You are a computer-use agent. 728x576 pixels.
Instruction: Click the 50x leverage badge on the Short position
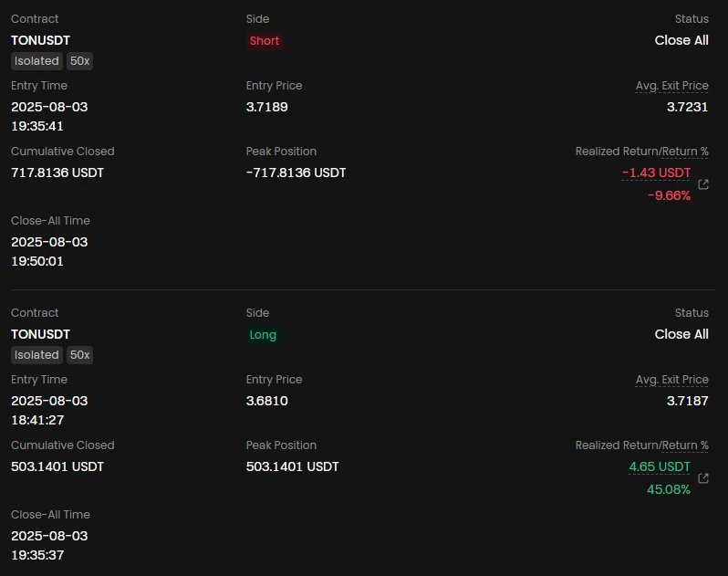pyautogui.click(x=80, y=61)
